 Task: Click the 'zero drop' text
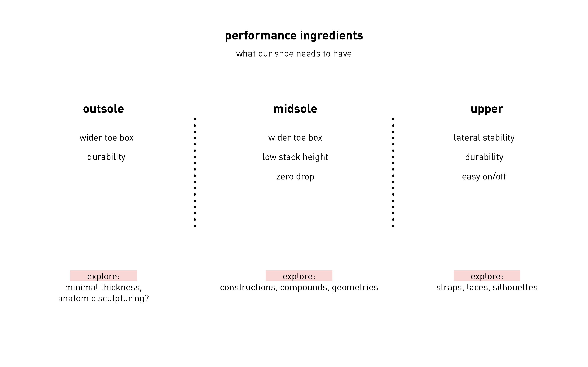pyautogui.click(x=295, y=177)
